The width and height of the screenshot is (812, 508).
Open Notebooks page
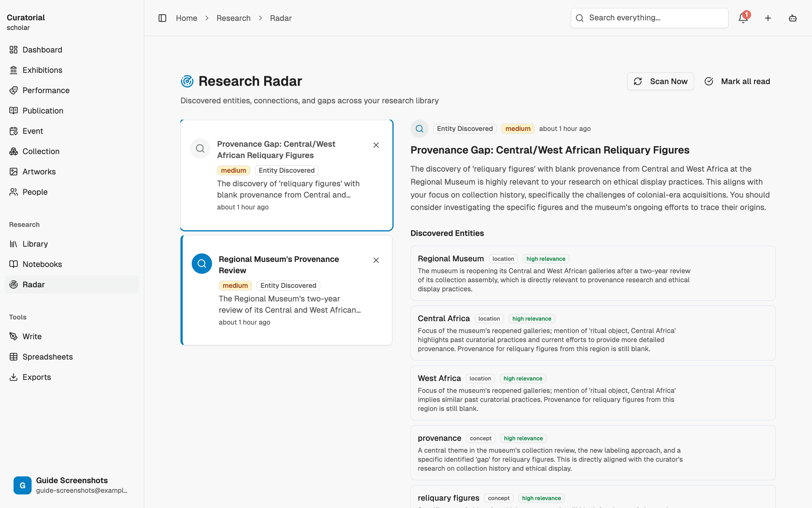point(72,264)
